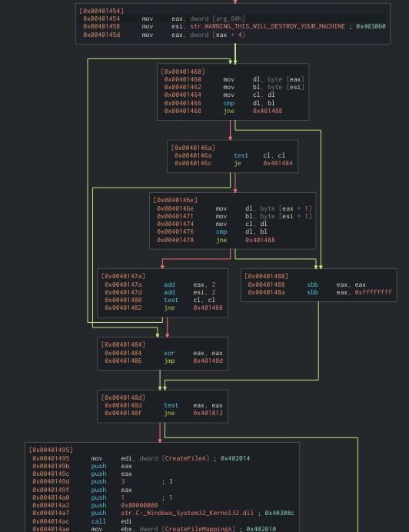Click test mnemonic at 0x0040148d row
The width and height of the screenshot is (409, 532).
pos(171,406)
